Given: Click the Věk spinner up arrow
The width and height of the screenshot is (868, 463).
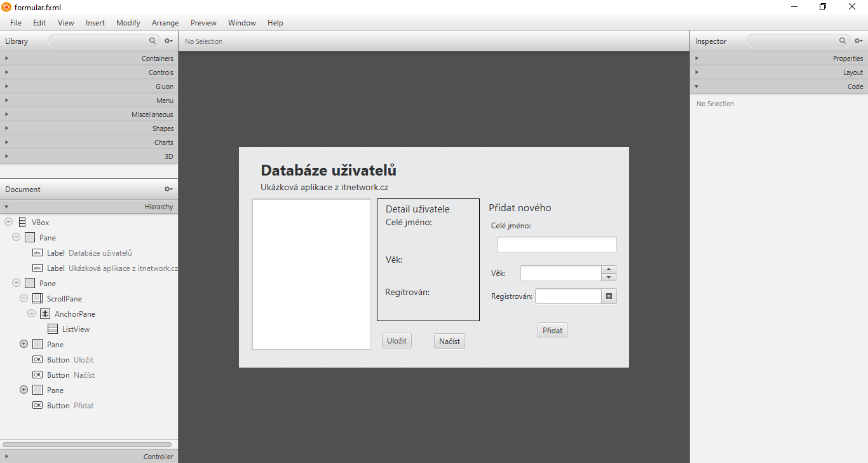Looking at the screenshot, I should pyautogui.click(x=609, y=269).
